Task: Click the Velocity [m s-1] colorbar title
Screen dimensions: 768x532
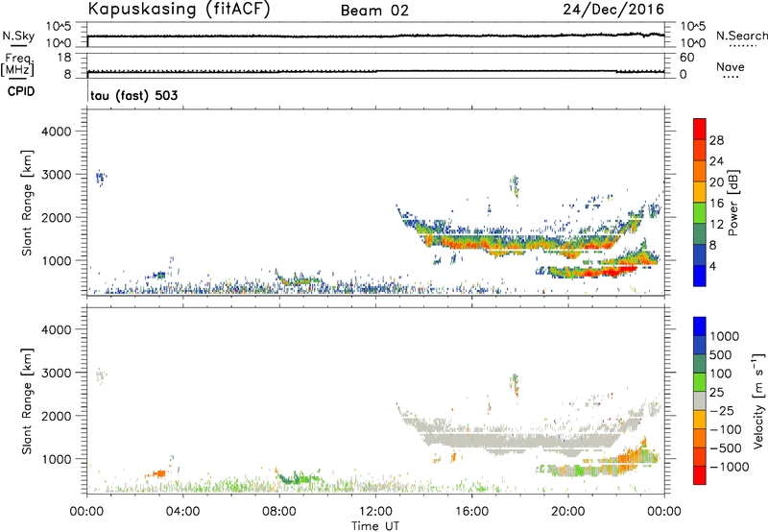Action: coord(758,400)
